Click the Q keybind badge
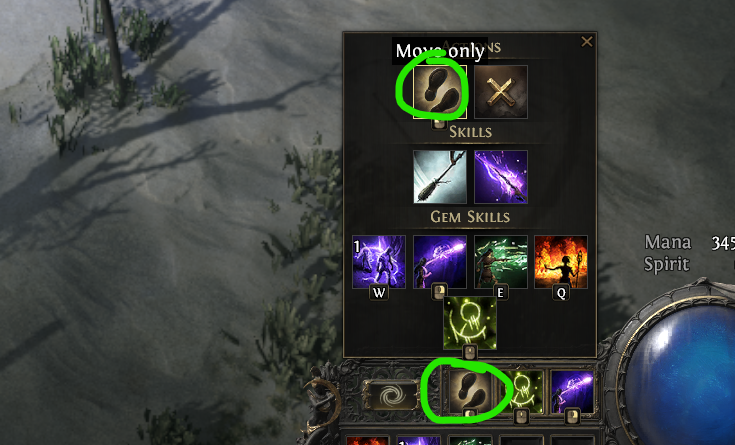Viewport: 735px width, 445px height. click(561, 293)
